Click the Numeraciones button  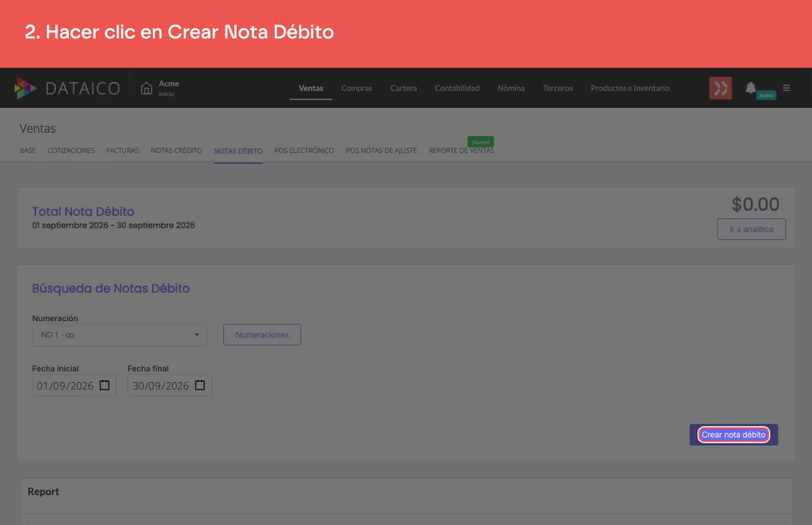point(262,335)
